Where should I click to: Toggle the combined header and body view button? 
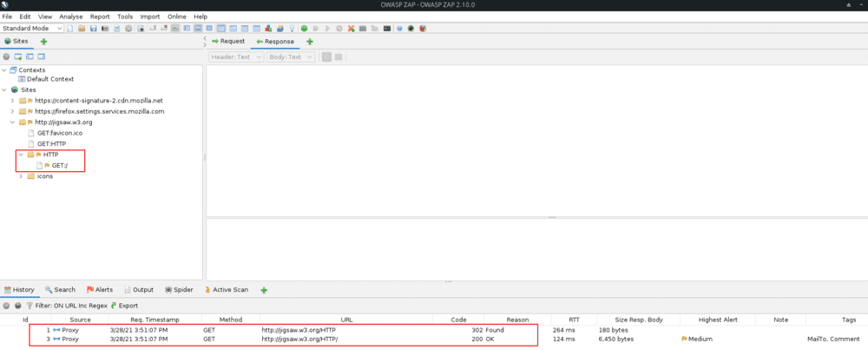click(x=326, y=57)
